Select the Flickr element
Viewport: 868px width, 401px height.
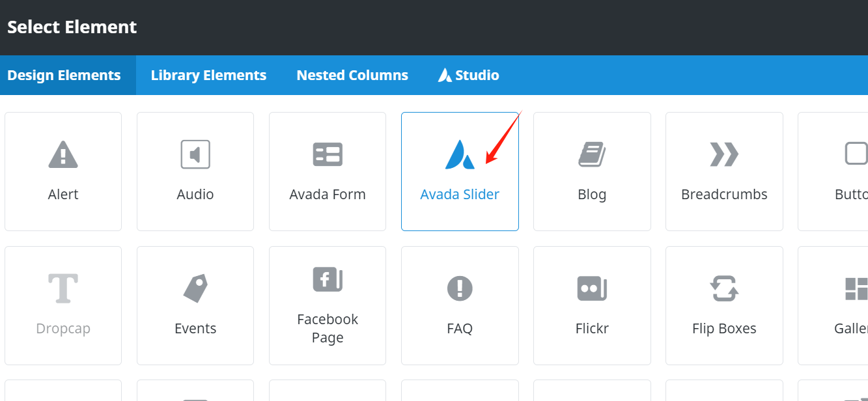[x=591, y=305]
